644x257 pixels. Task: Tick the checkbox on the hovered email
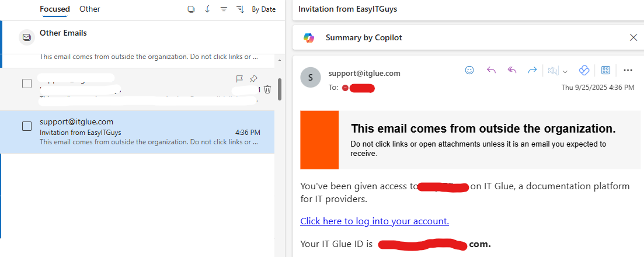(x=27, y=84)
